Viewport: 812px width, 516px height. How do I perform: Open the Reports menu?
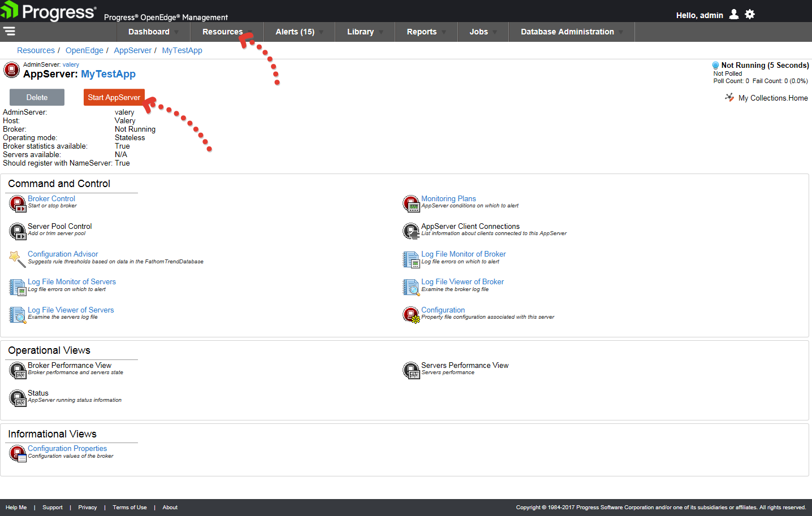pos(422,32)
